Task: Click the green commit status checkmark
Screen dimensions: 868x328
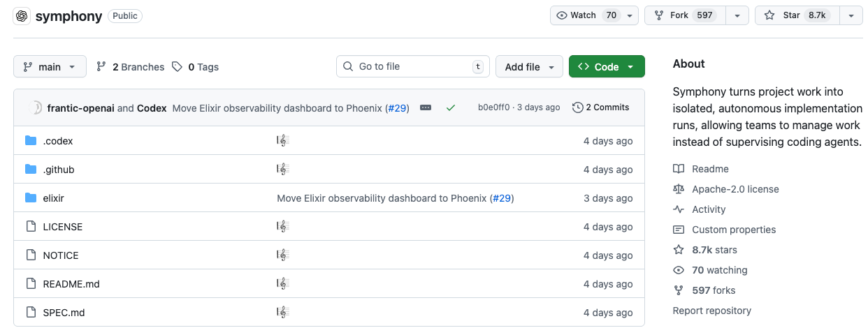Action: coord(451,107)
